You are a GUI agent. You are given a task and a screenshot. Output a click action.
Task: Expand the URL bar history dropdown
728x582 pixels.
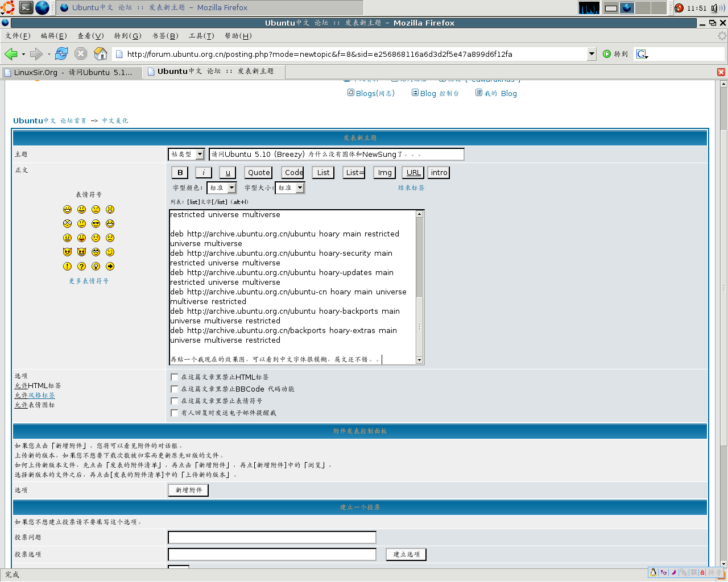pos(591,54)
